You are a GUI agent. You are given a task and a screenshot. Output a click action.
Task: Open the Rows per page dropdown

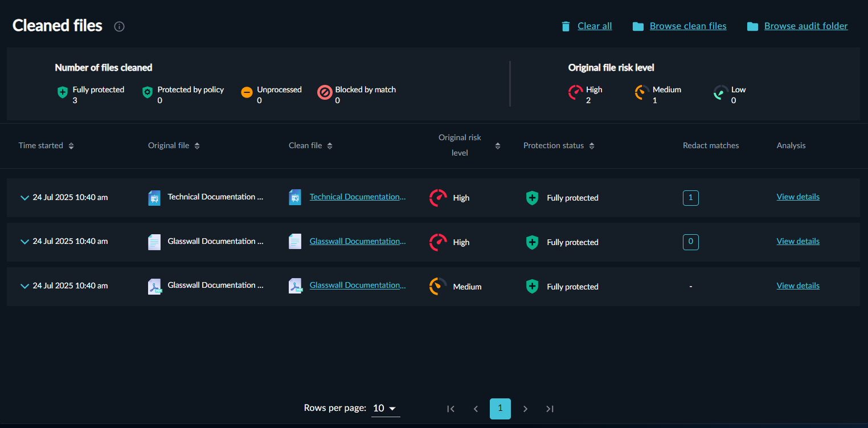tap(386, 408)
